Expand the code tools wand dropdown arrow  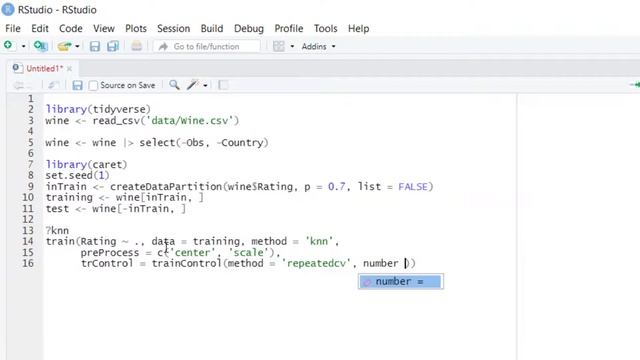[205, 85]
